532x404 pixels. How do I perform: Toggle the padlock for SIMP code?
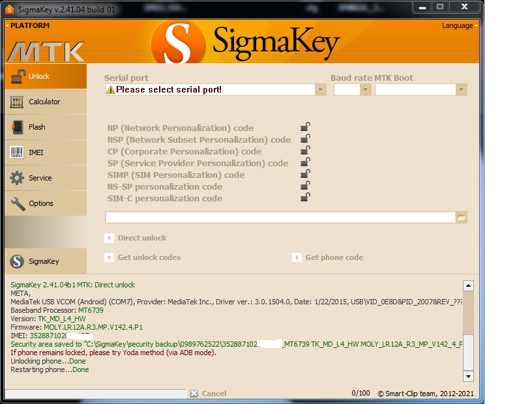(304, 175)
